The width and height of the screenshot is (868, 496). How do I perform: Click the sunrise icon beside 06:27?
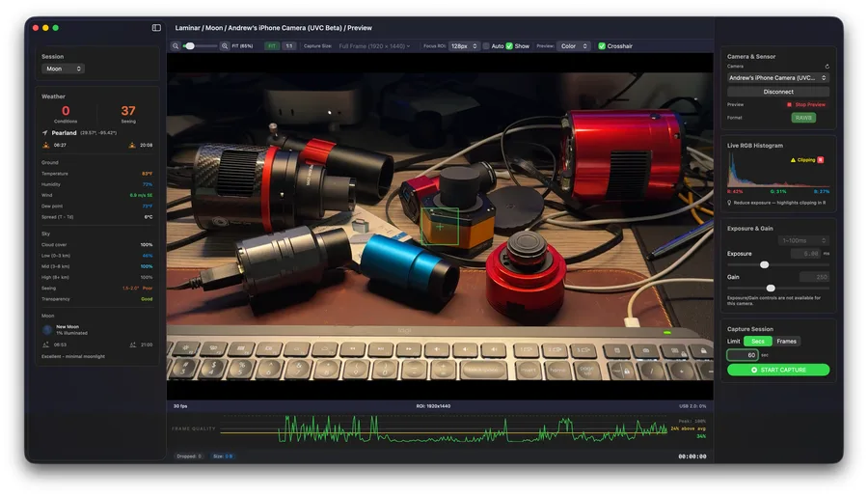[x=46, y=145]
